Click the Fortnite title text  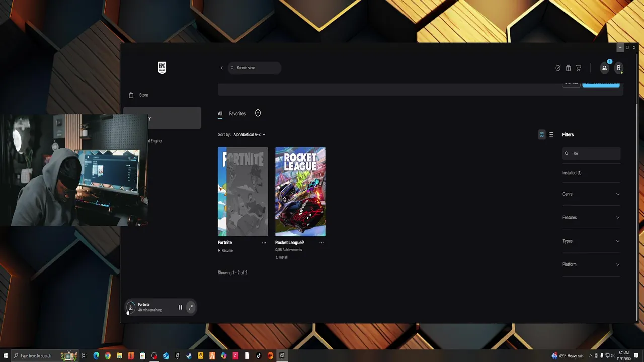pos(225,243)
